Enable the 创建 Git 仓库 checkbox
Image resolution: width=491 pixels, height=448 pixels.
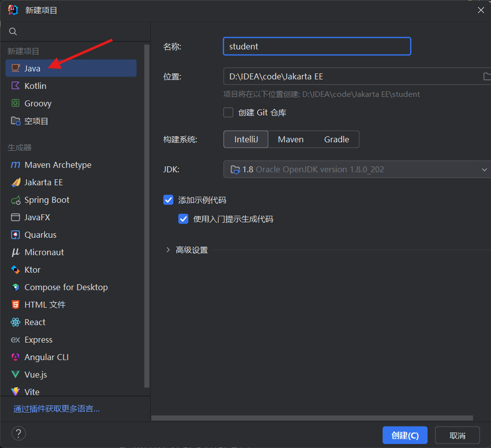pyautogui.click(x=228, y=112)
